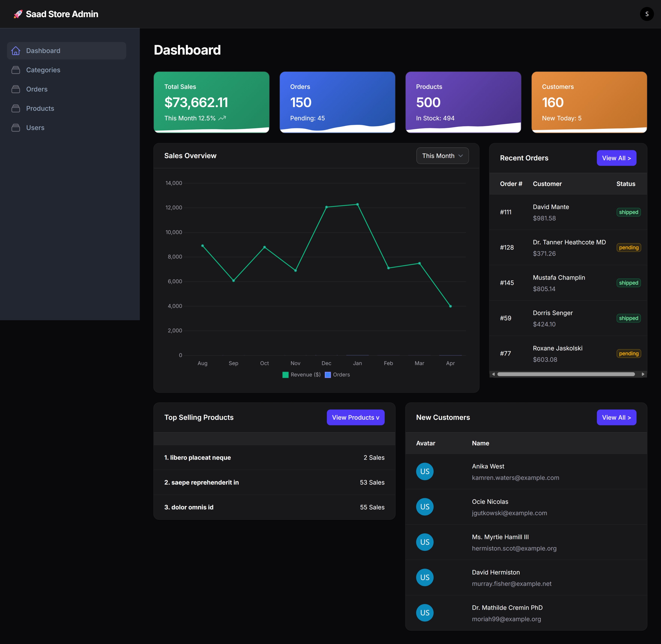
Task: Click the Jan data point on chart
Action: point(358,204)
